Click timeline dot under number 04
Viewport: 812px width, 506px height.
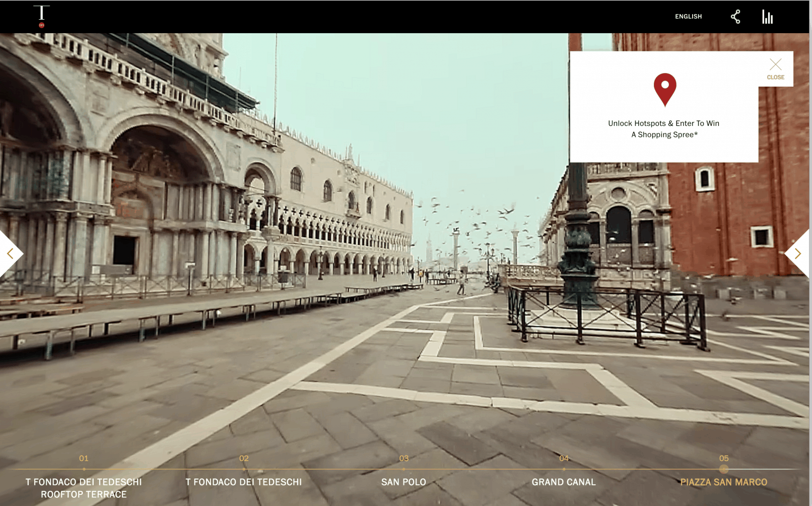point(564,469)
